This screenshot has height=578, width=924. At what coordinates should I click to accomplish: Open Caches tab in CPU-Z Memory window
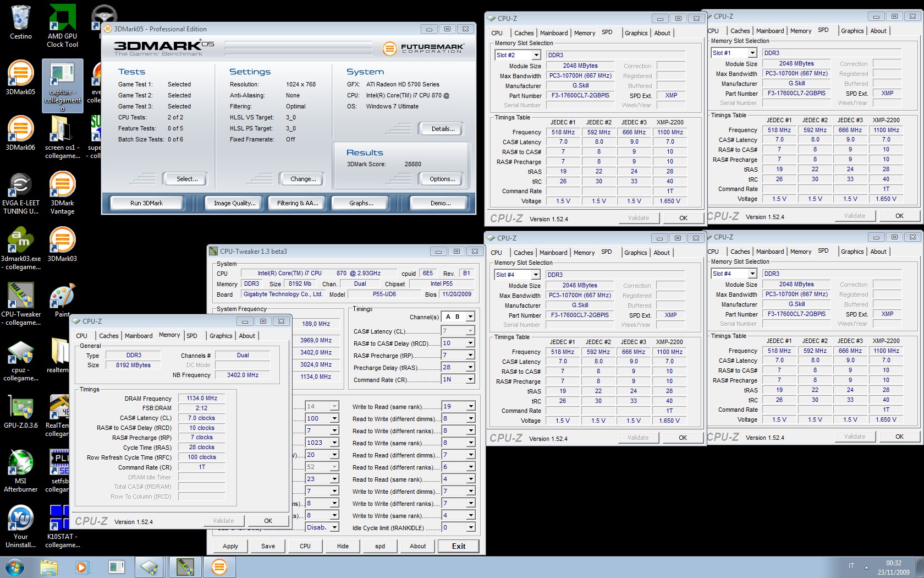[x=108, y=336]
